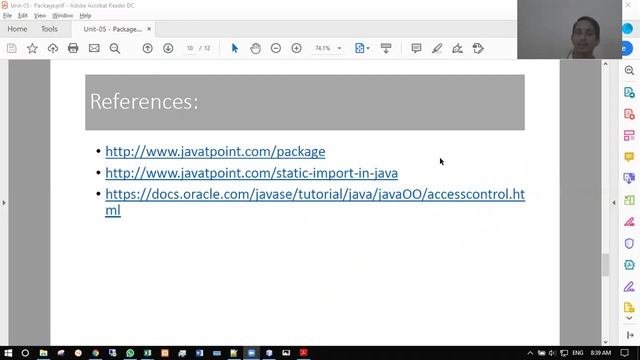Open the sign document pen icon

[x=457, y=48]
